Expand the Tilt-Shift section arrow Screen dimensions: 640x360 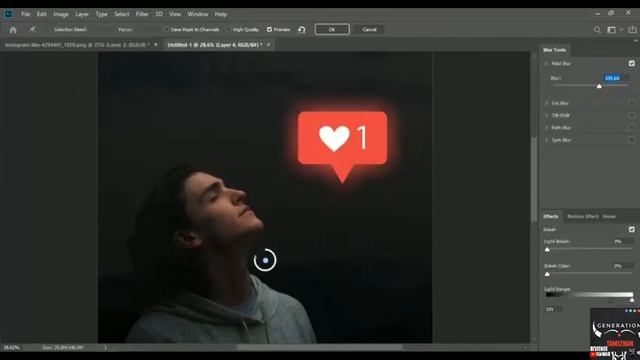pos(546,116)
